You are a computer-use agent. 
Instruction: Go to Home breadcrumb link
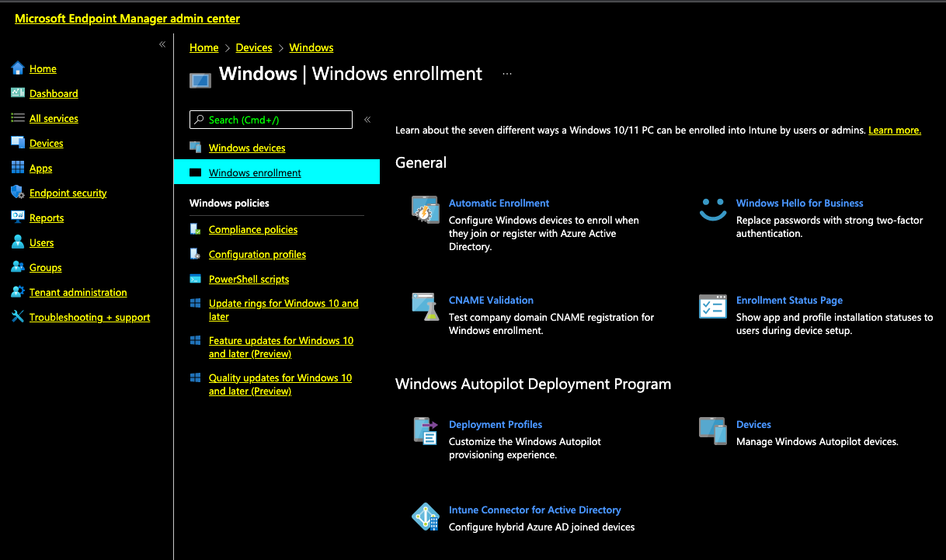click(204, 47)
